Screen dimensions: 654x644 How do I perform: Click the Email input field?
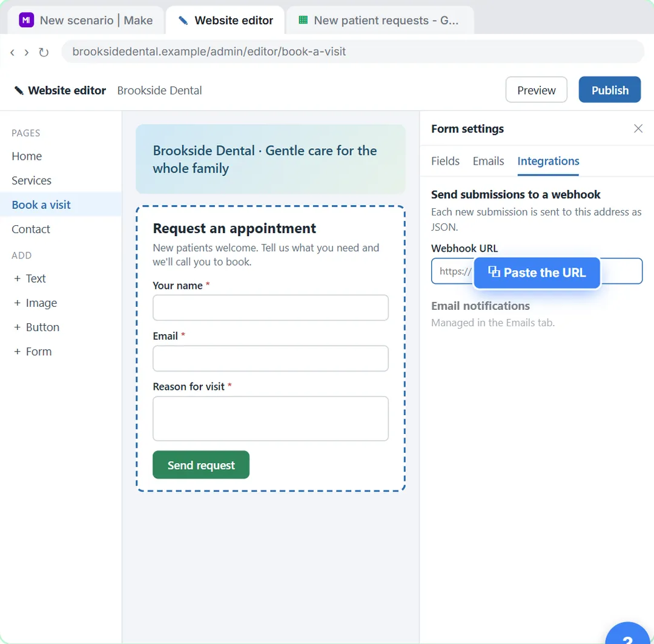(270, 358)
